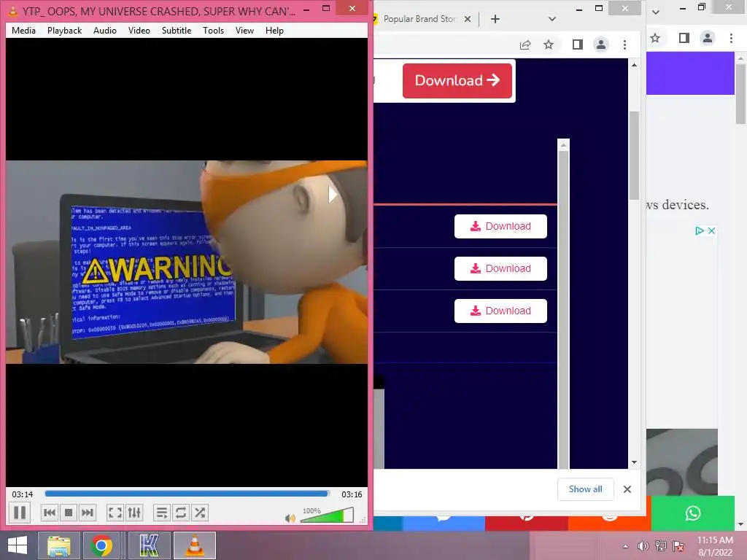Image resolution: width=747 pixels, height=560 pixels.
Task: Open the VLC Tools menu
Action: (x=213, y=31)
